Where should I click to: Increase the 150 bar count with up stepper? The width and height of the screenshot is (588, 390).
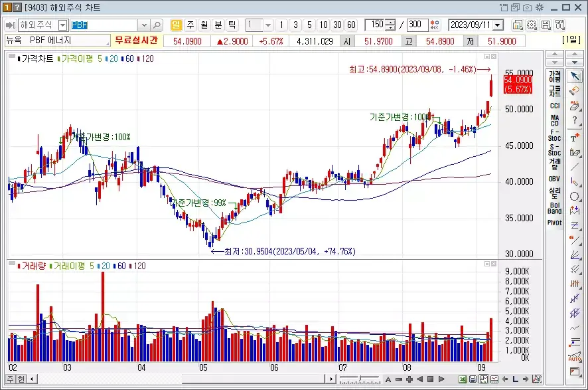point(391,23)
